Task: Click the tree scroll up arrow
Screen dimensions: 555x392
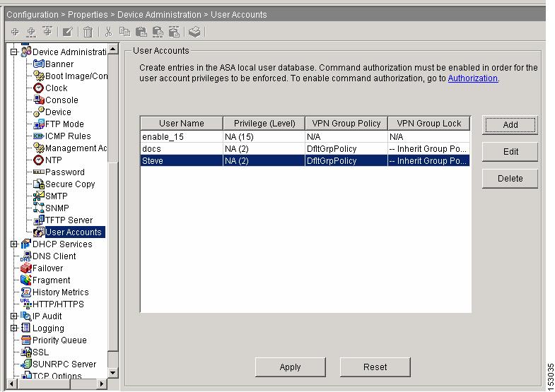Action: coord(113,49)
